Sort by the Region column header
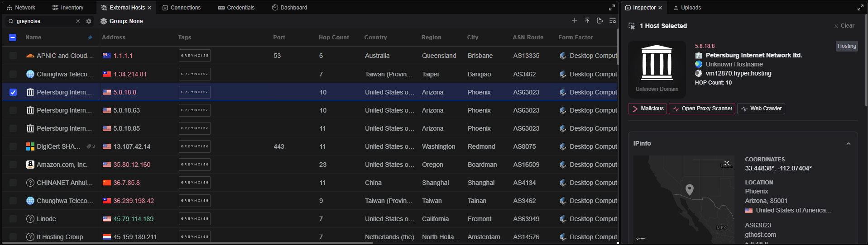868x245 pixels. [431, 38]
